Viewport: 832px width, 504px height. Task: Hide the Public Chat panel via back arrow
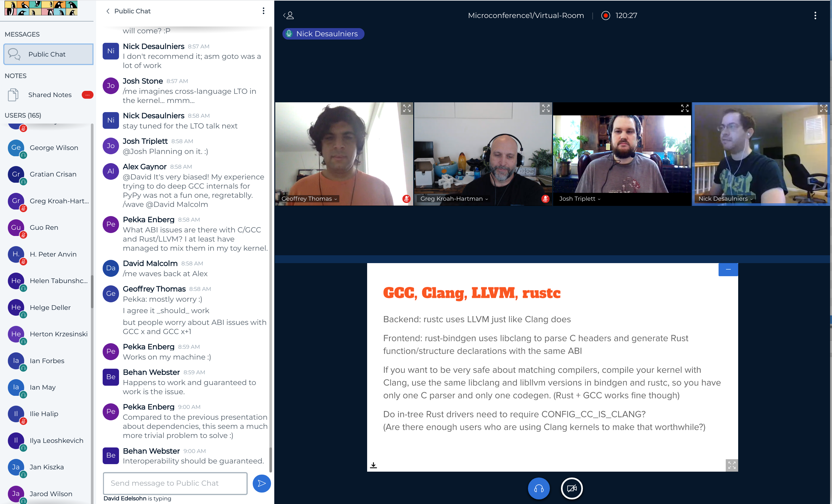tap(108, 11)
